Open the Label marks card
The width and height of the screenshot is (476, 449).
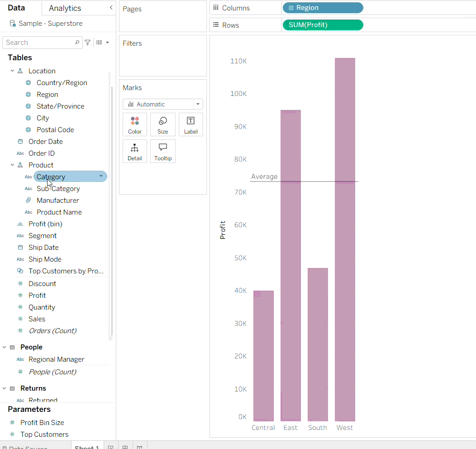pos(190,124)
